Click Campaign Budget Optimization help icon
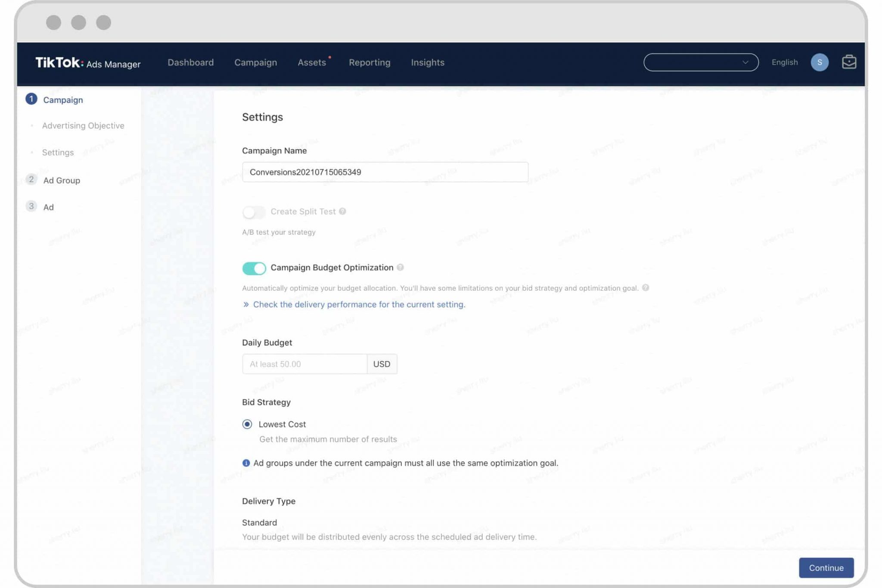882x588 pixels. tap(400, 268)
